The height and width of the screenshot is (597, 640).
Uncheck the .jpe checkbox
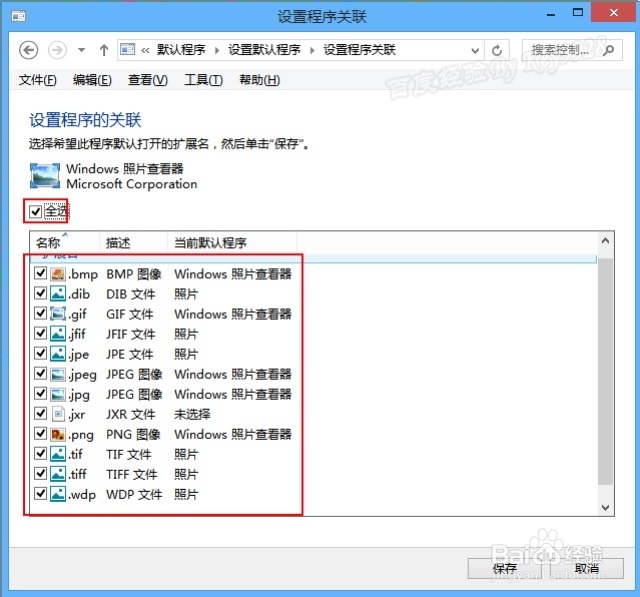tap(40, 353)
